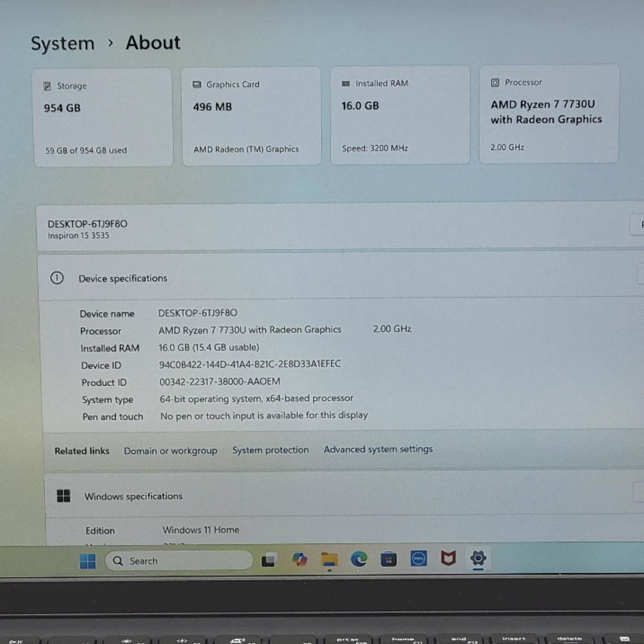Open the Domain or workgroup link

(x=171, y=451)
